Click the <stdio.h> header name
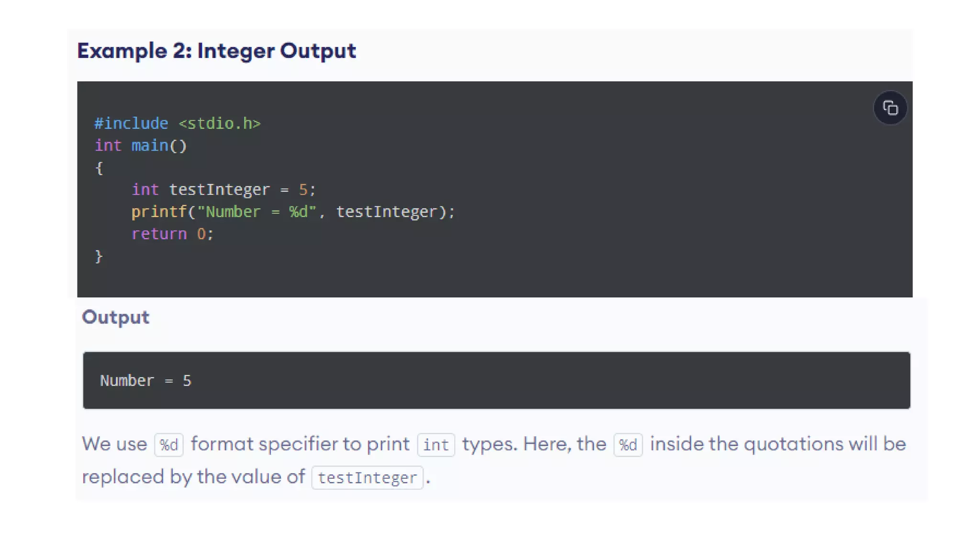The image size is (980, 551). 220,123
